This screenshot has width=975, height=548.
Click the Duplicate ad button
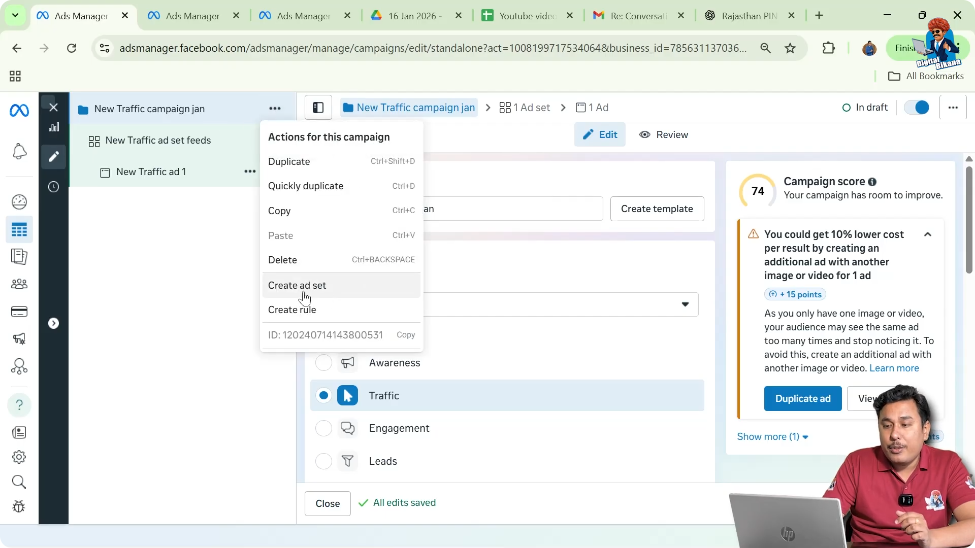pos(803,399)
